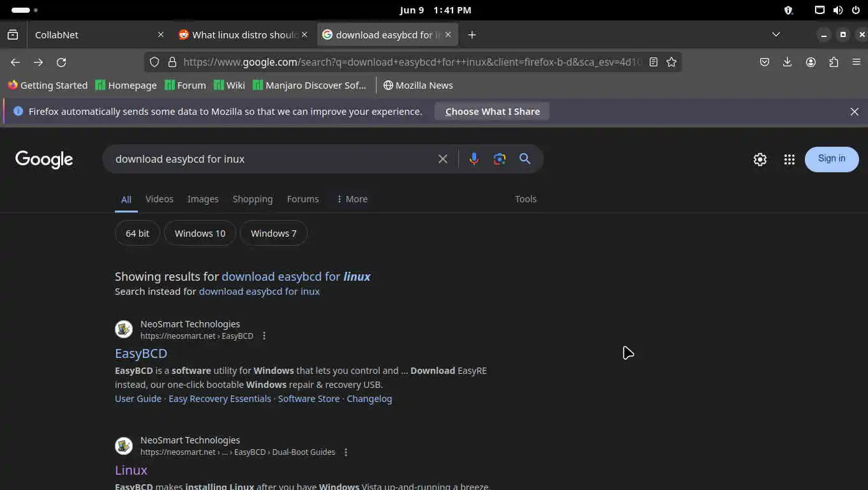Open a new tab with plus button
This screenshot has width=868, height=490.
472,34
